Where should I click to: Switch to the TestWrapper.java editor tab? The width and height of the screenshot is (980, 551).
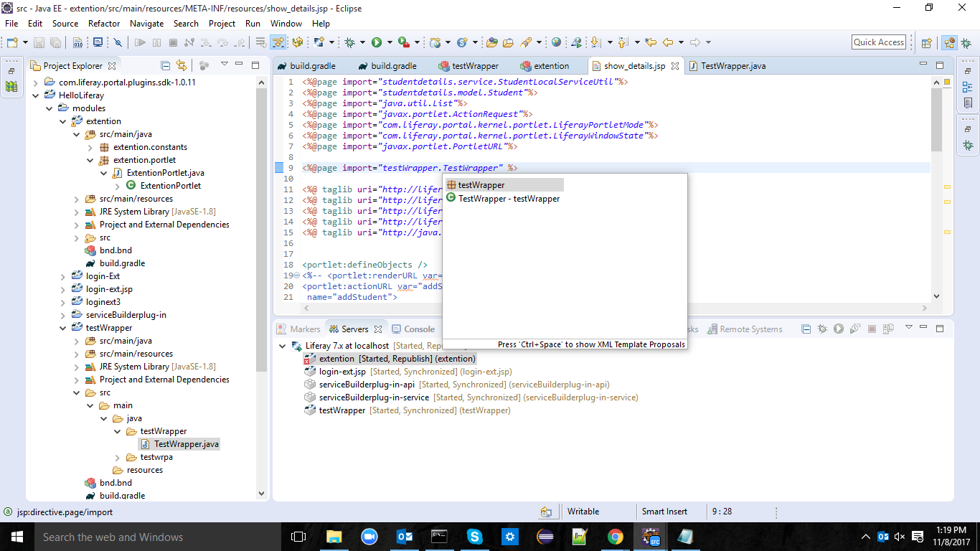point(732,65)
